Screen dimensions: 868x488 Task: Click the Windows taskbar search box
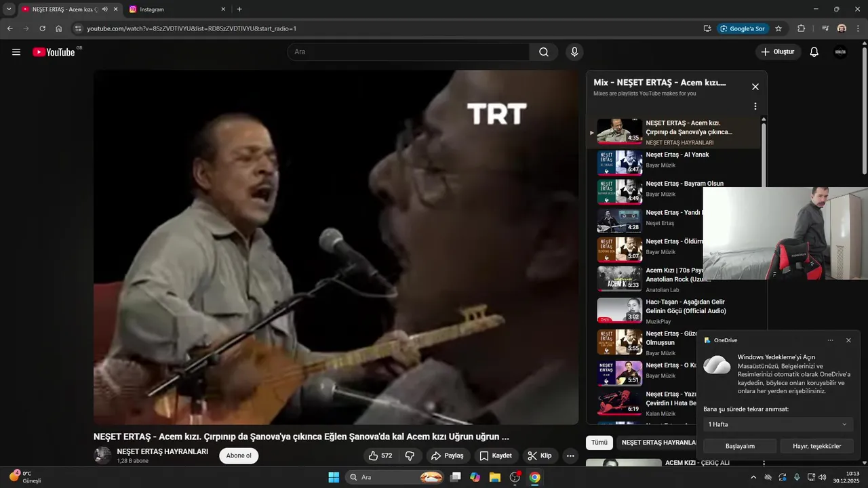click(395, 477)
